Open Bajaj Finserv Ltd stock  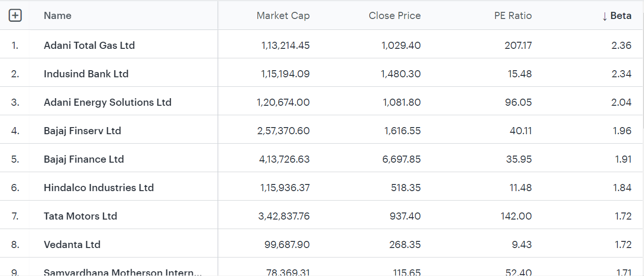[x=82, y=131]
